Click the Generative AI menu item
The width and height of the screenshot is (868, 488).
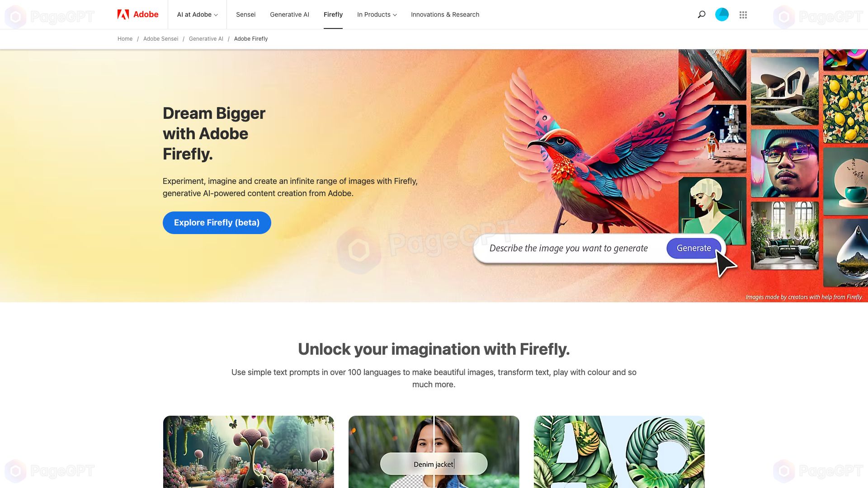289,14
